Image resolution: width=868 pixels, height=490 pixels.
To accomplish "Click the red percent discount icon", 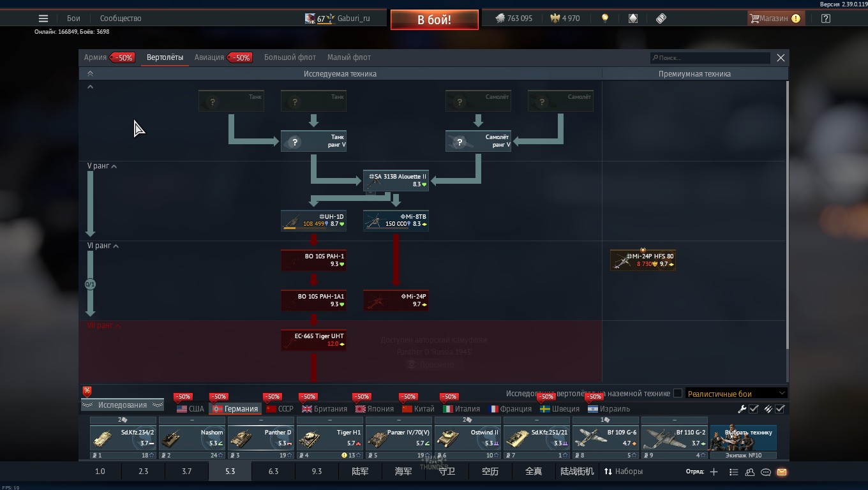I will click(87, 391).
